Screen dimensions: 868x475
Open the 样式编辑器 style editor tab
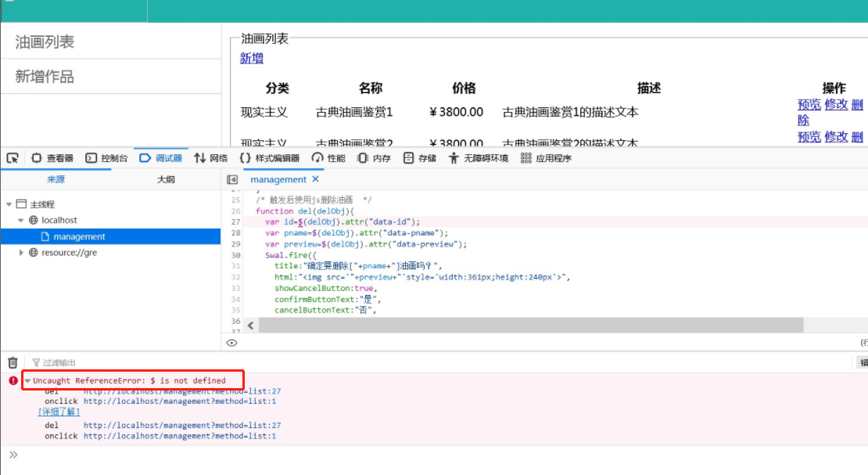pyautogui.click(x=270, y=158)
